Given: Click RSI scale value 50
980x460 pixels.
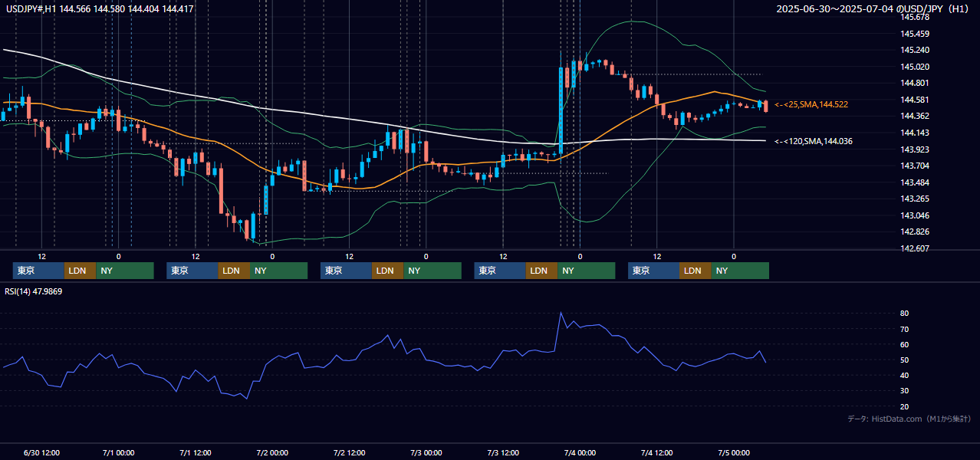Looking at the screenshot, I should pyautogui.click(x=904, y=360).
